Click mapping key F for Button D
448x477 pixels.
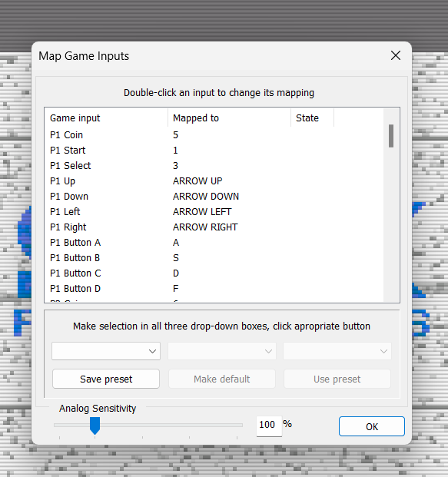[176, 288]
